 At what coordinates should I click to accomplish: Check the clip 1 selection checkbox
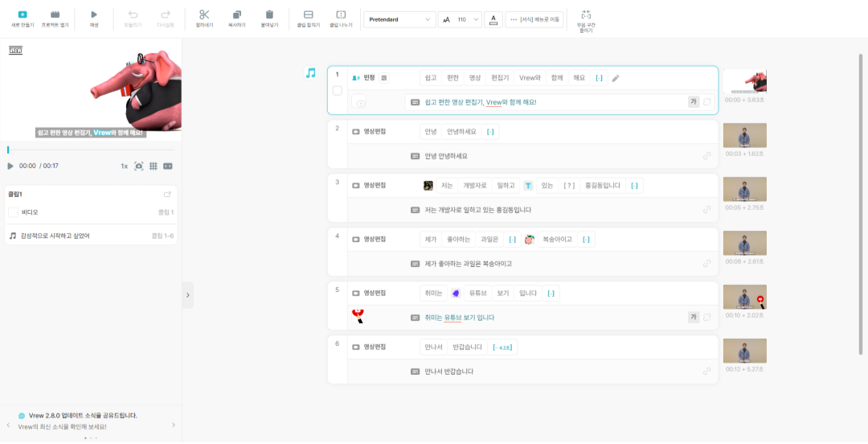tap(337, 90)
